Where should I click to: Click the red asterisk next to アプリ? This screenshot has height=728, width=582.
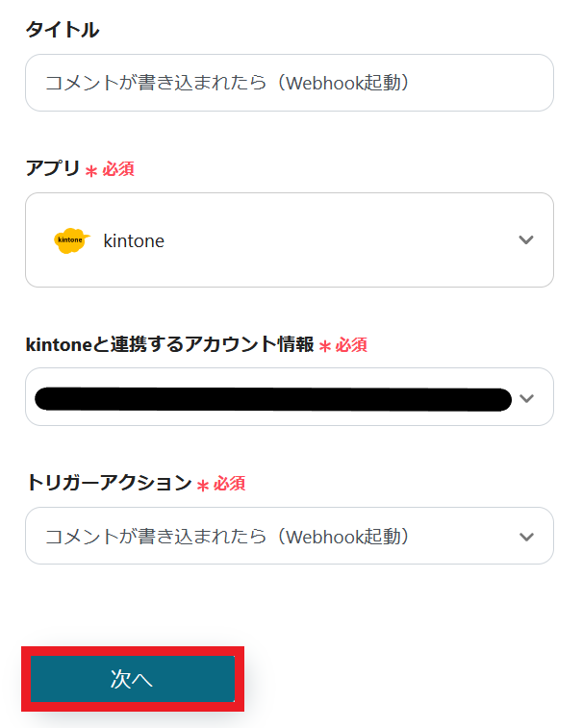[91, 171]
